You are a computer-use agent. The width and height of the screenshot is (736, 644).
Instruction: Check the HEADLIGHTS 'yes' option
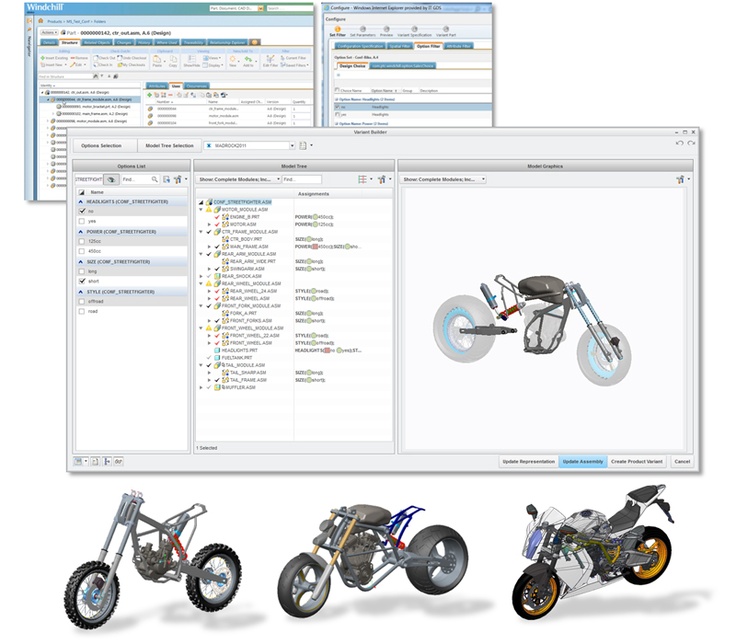(82, 221)
